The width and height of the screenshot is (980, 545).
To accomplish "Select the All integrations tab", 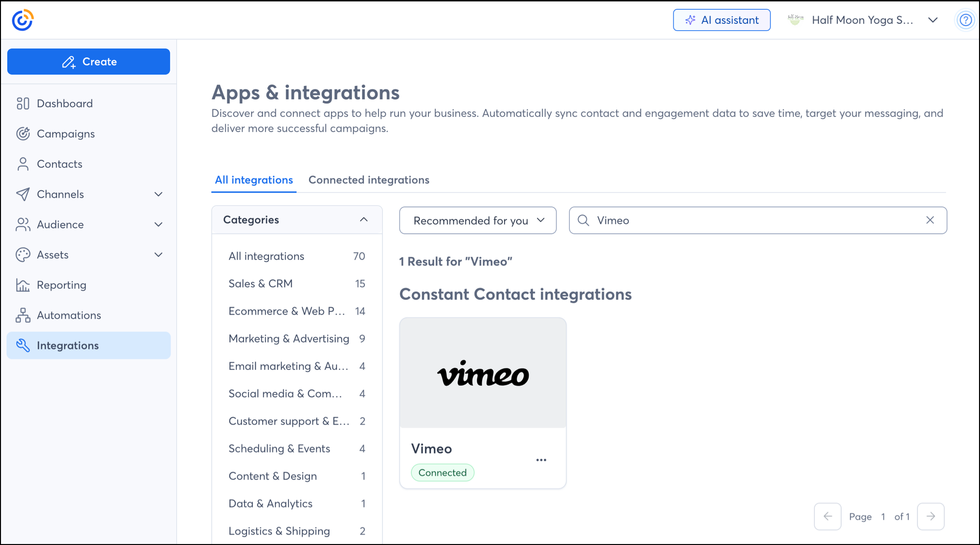I will click(x=254, y=180).
